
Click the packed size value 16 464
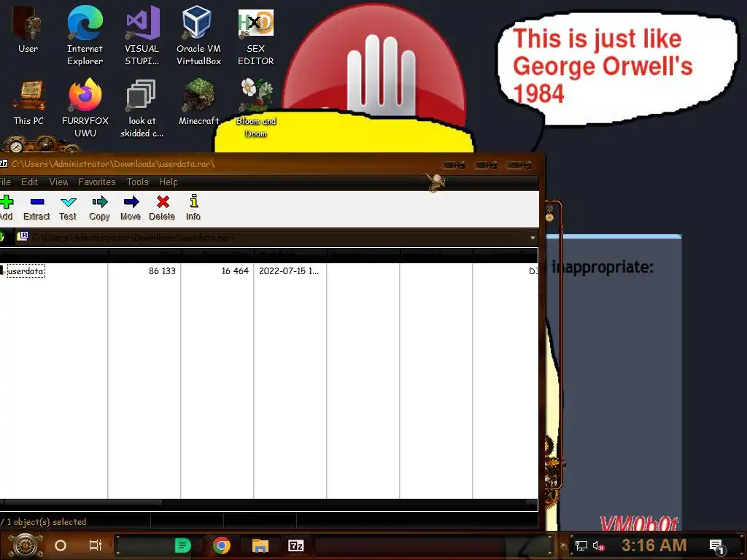(235, 271)
